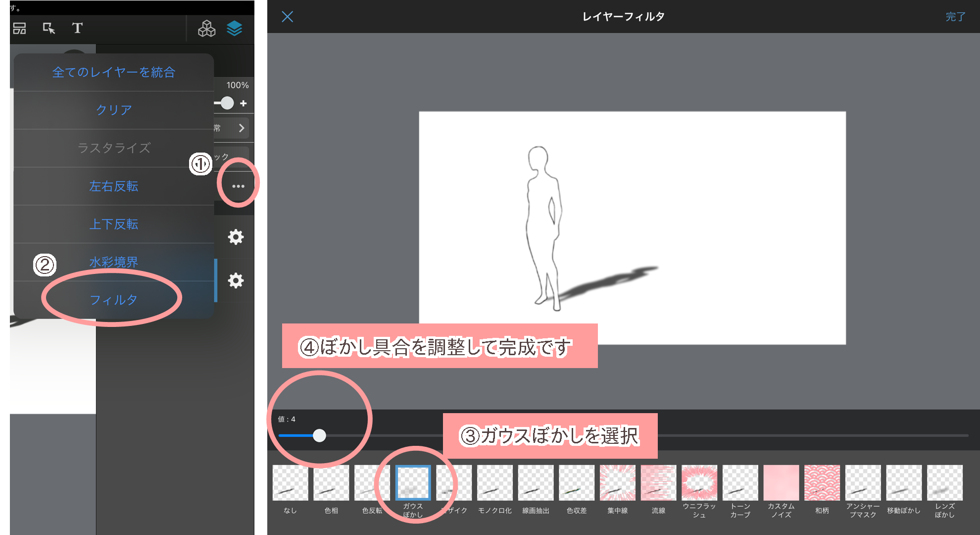980x535 pixels.
Task: Open the three-dots layer options button
Action: (x=238, y=186)
